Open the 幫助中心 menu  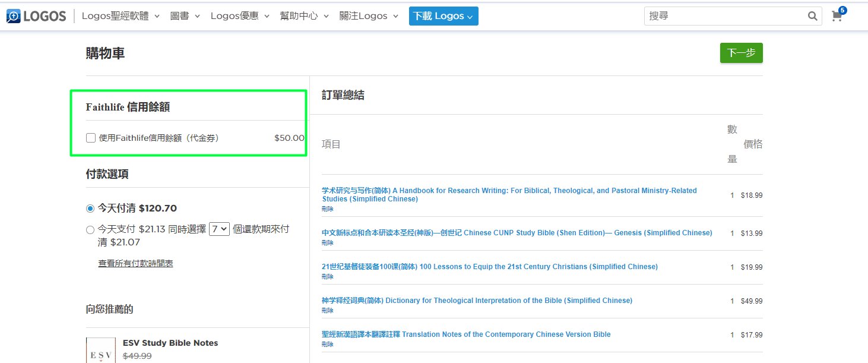tap(304, 16)
